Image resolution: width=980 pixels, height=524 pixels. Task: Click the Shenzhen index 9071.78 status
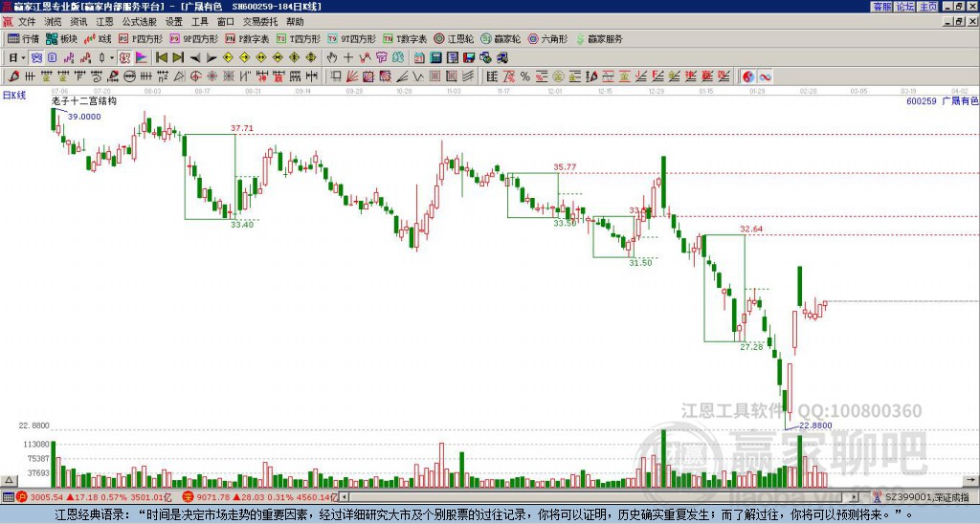tap(260, 497)
